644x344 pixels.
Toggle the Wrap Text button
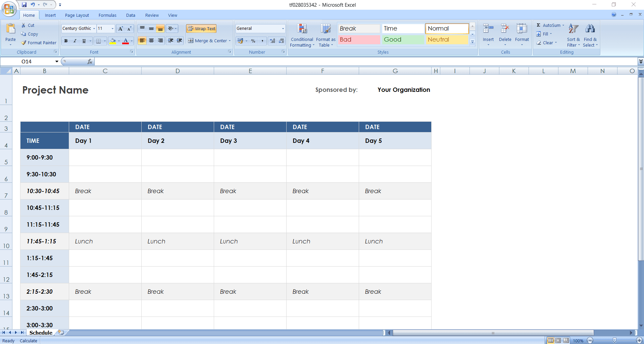(201, 29)
